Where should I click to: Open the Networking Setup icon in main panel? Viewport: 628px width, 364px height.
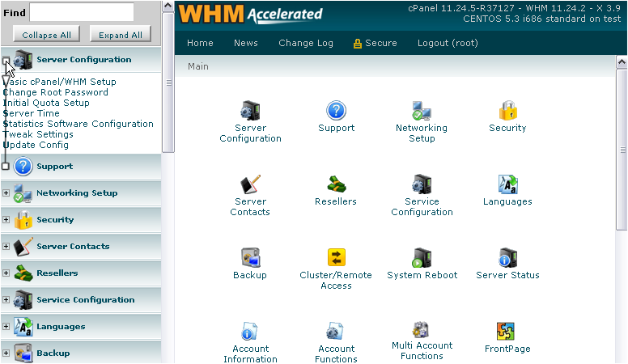pos(422,111)
